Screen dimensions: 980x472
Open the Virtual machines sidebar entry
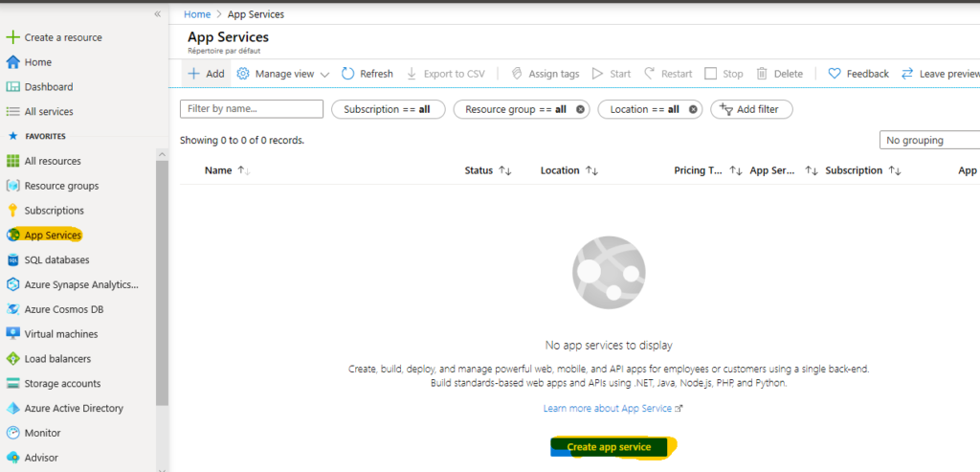click(61, 334)
